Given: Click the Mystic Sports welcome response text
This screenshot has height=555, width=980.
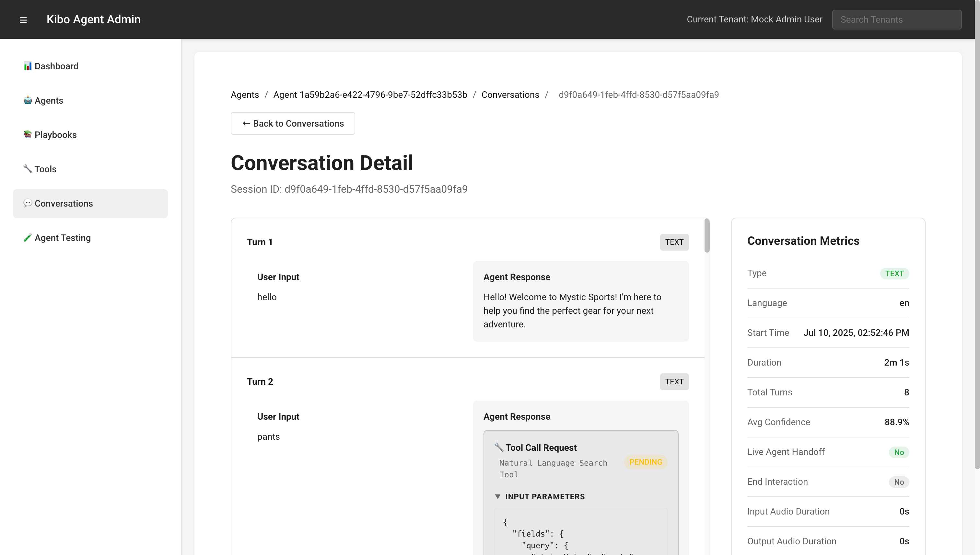Looking at the screenshot, I should point(572,311).
